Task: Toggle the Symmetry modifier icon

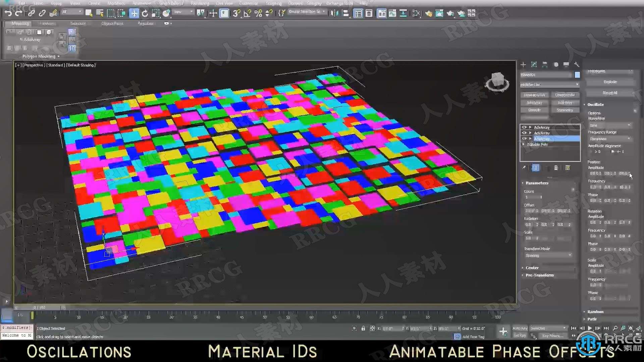Action: pos(565,110)
